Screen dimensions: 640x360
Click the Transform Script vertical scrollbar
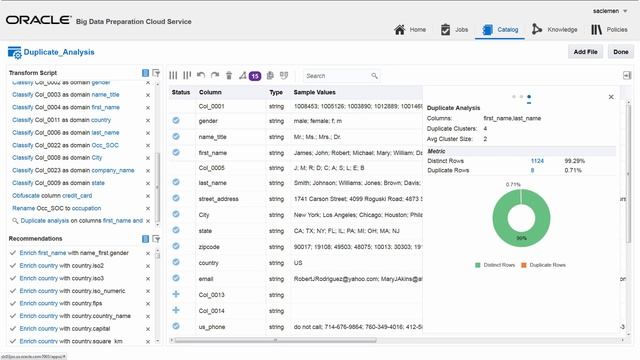click(x=158, y=188)
